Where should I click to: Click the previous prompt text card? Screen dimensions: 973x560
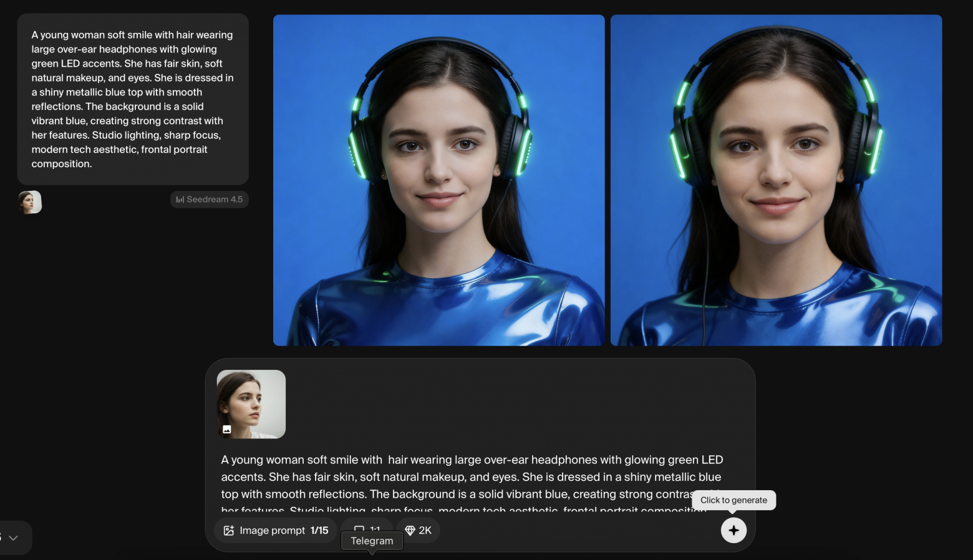132,99
